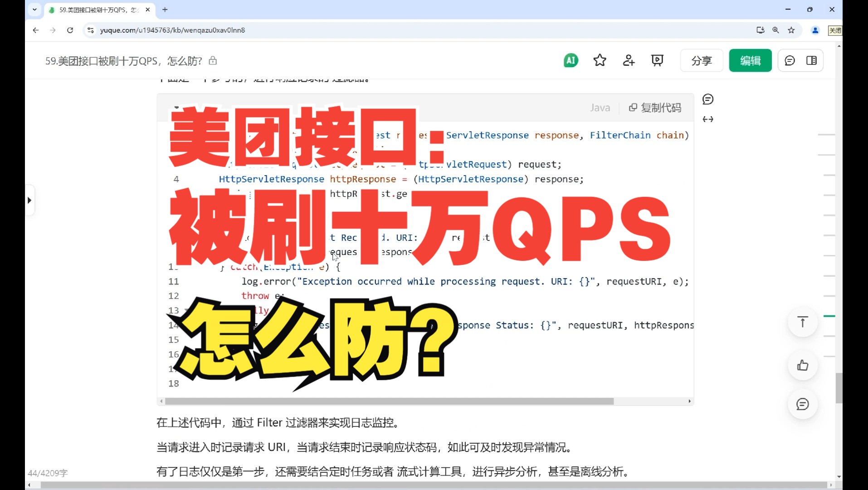Bookmark this page with the star icon
The width and height of the screenshot is (868, 490).
point(791,30)
